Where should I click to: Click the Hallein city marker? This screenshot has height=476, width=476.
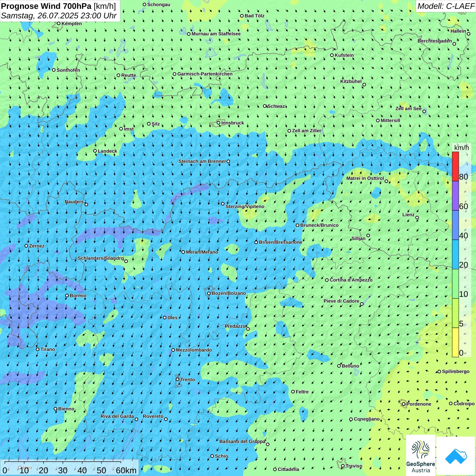point(469,34)
